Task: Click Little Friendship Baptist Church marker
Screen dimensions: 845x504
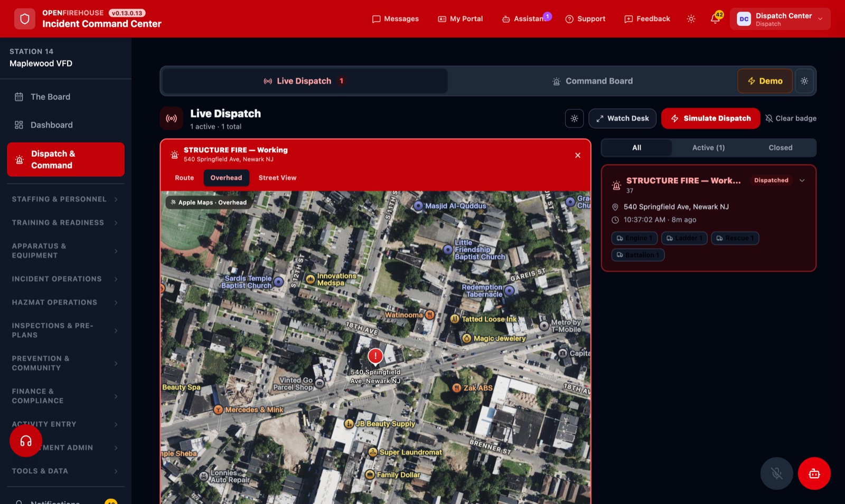Action: point(448,250)
